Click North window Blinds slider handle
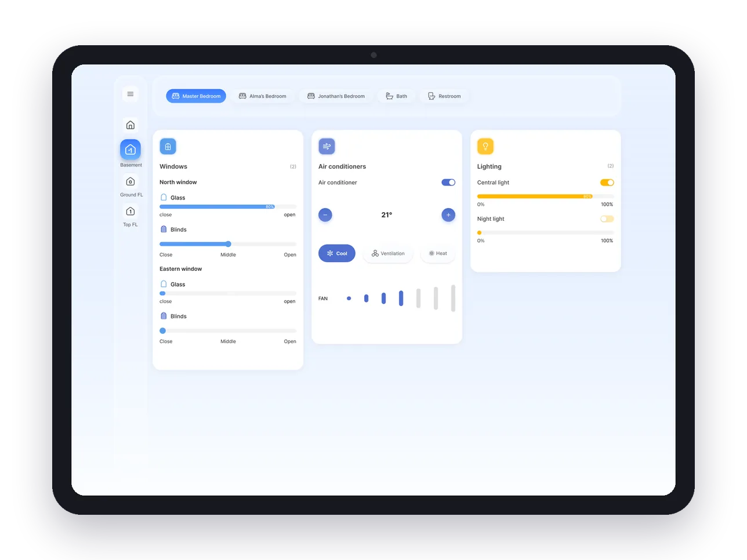This screenshot has width=747, height=560. [x=229, y=244]
